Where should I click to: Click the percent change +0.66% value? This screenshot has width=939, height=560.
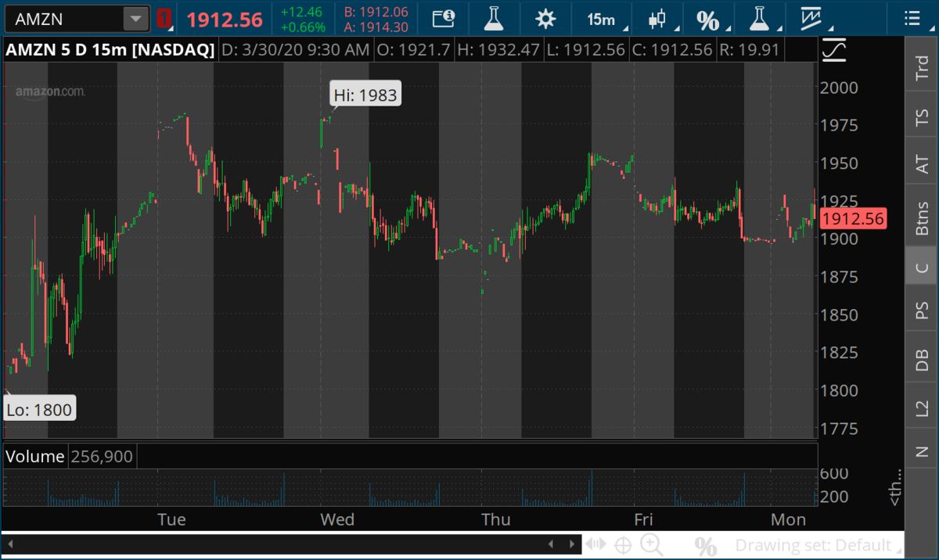tap(304, 27)
